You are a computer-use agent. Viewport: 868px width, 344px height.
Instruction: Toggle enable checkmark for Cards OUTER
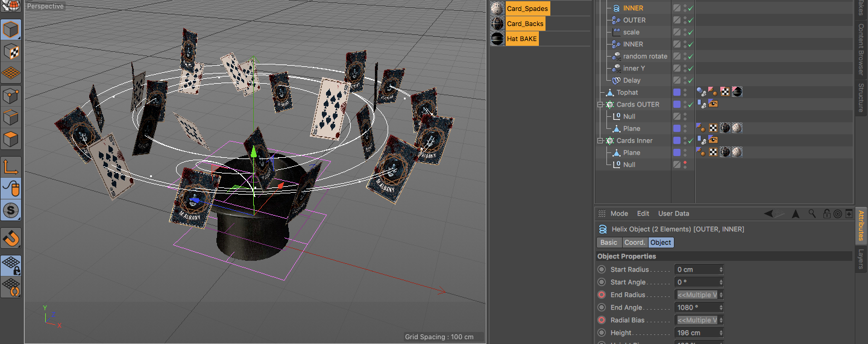coord(691,104)
